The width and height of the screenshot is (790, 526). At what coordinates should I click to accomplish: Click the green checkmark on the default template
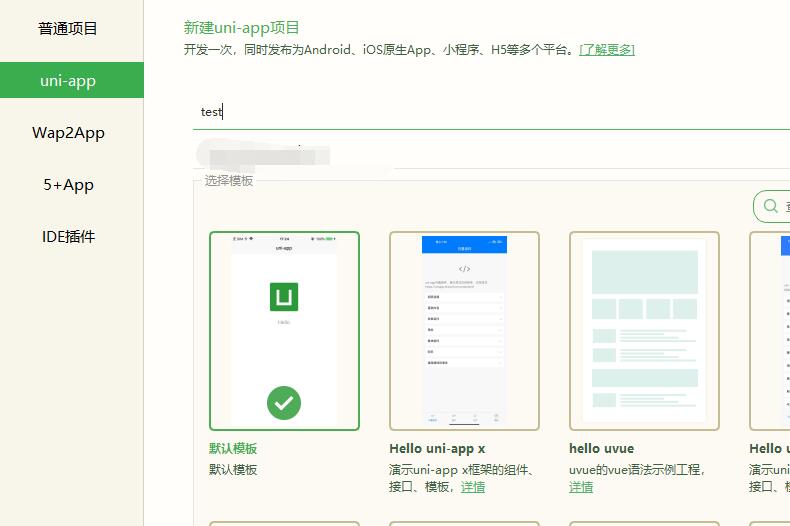pyautogui.click(x=284, y=403)
